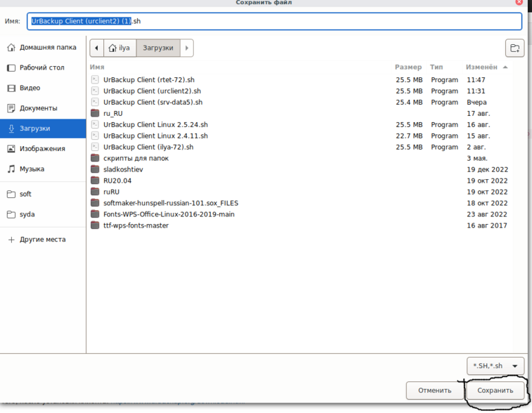Click the forward arrow in path bar
This screenshot has height=413, width=532.
[x=187, y=48]
